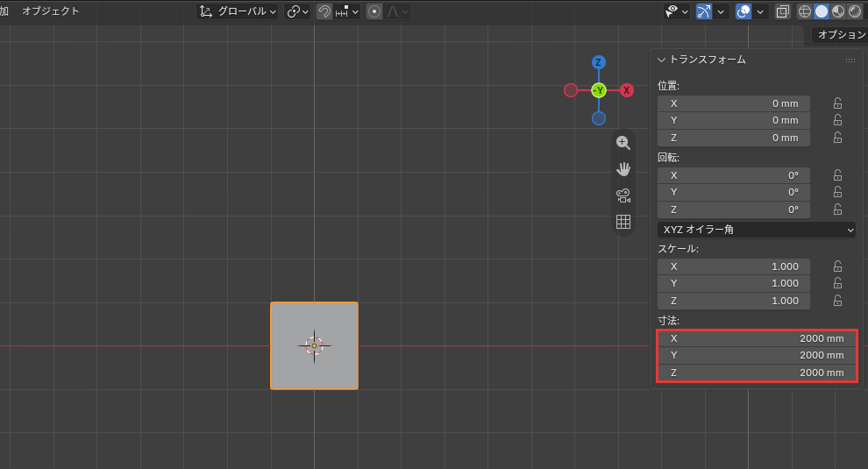Click the 寸法 X 2000 mm field
The height and width of the screenshot is (469, 868).
point(757,338)
